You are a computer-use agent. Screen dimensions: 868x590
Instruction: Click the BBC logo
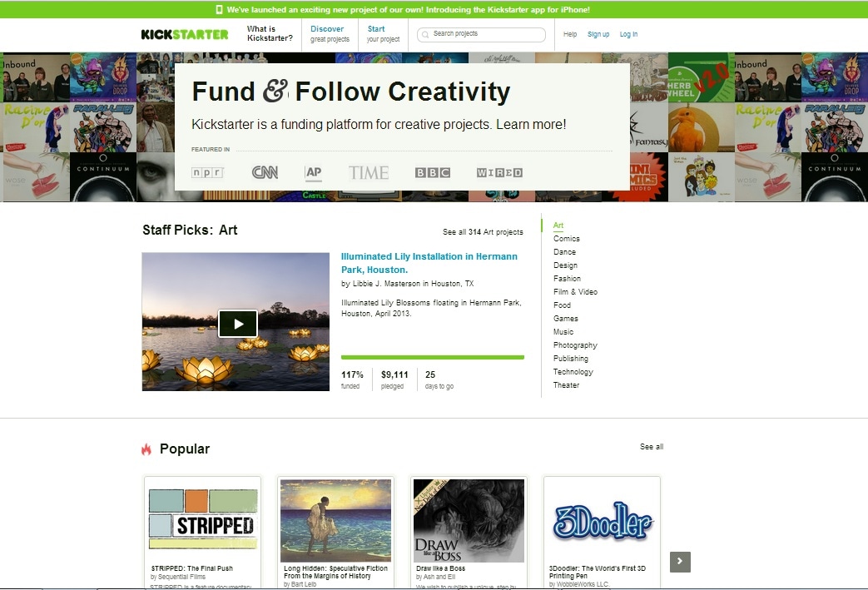click(x=433, y=173)
